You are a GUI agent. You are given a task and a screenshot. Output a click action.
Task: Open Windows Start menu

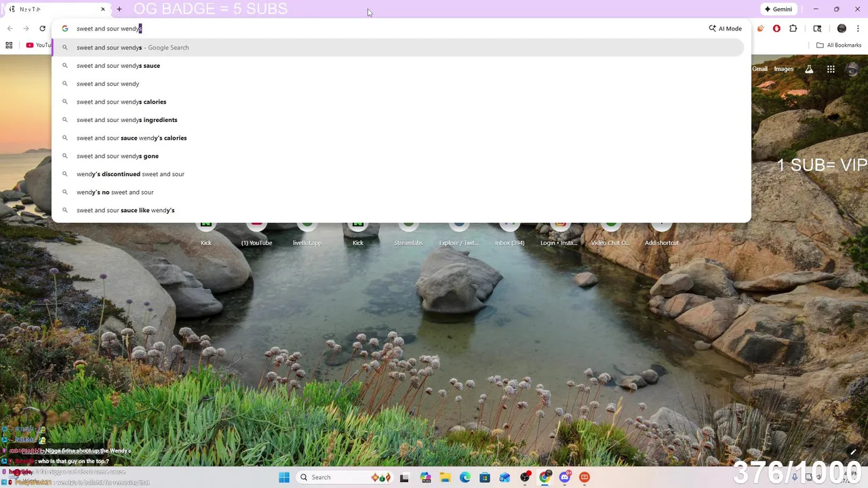(284, 477)
